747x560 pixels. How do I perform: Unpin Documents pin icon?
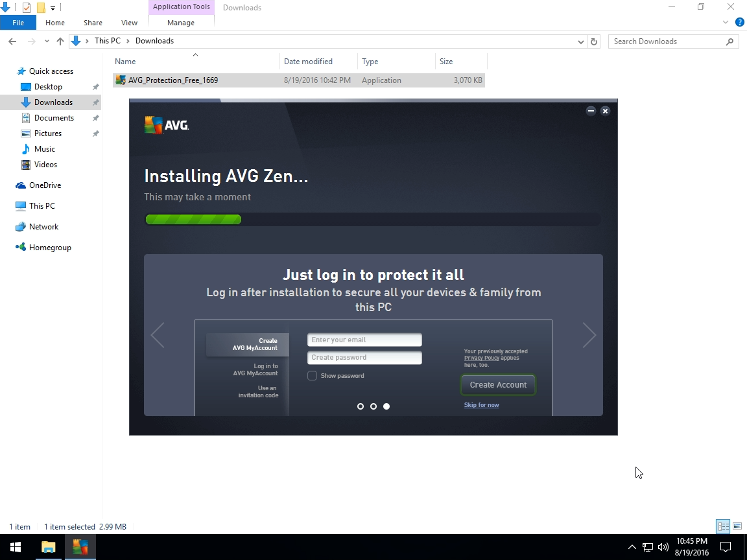[96, 117]
